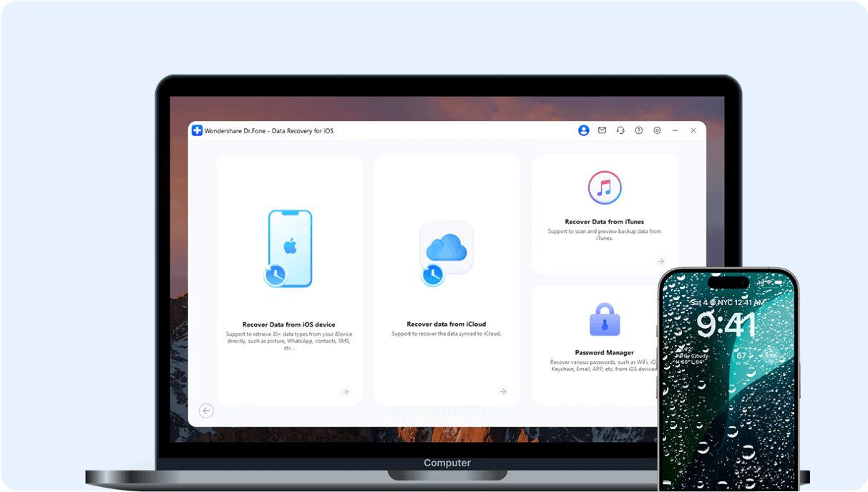
Task: Click the Wondershare Dr.Fone logo icon
Action: point(197,131)
